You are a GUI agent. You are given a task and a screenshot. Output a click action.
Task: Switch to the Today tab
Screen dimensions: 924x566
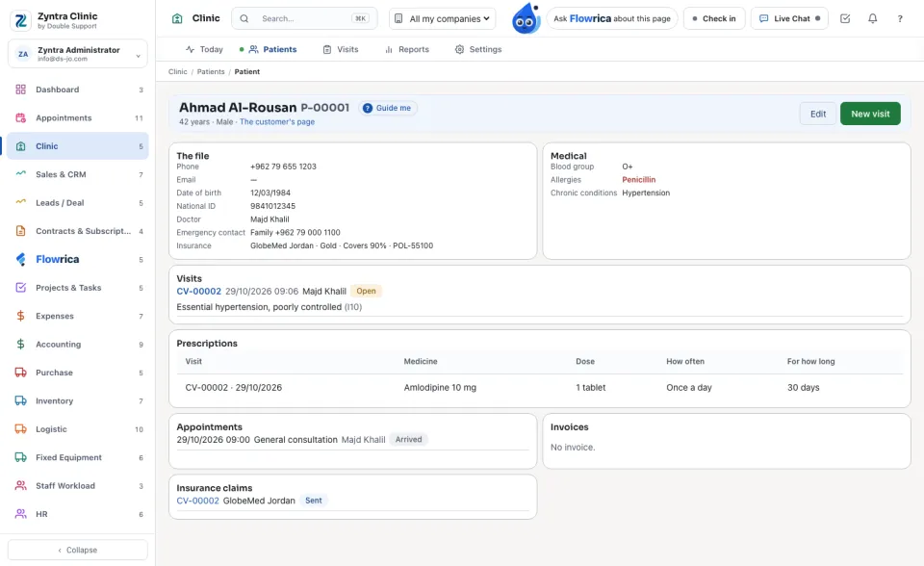pyautogui.click(x=204, y=49)
